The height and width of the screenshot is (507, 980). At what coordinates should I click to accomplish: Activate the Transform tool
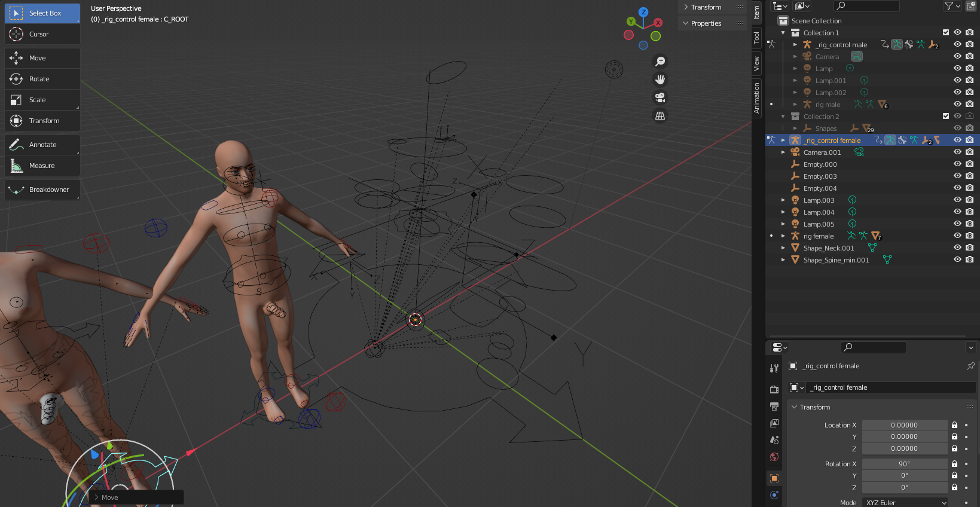tap(42, 121)
